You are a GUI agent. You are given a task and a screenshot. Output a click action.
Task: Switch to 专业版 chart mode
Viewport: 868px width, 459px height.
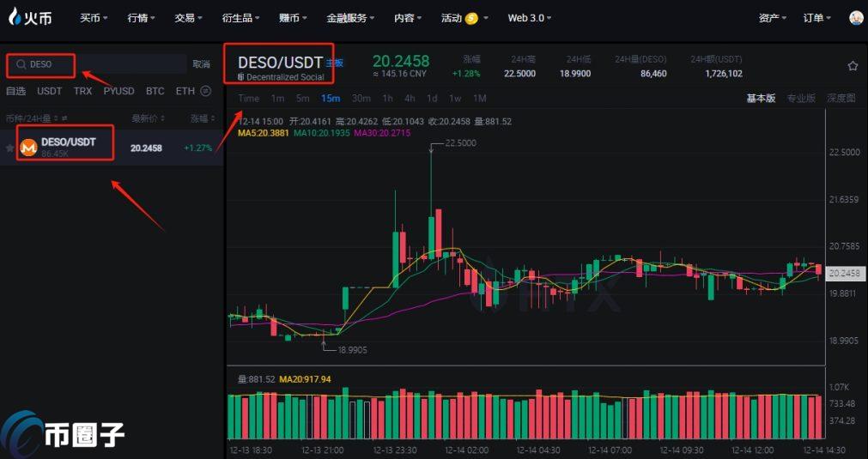(x=801, y=99)
